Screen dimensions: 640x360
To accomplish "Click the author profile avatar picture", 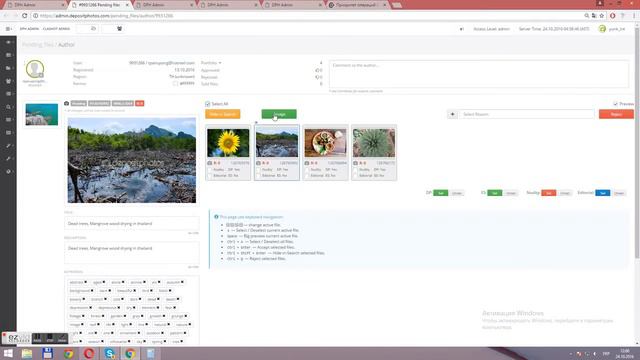I will [35, 69].
